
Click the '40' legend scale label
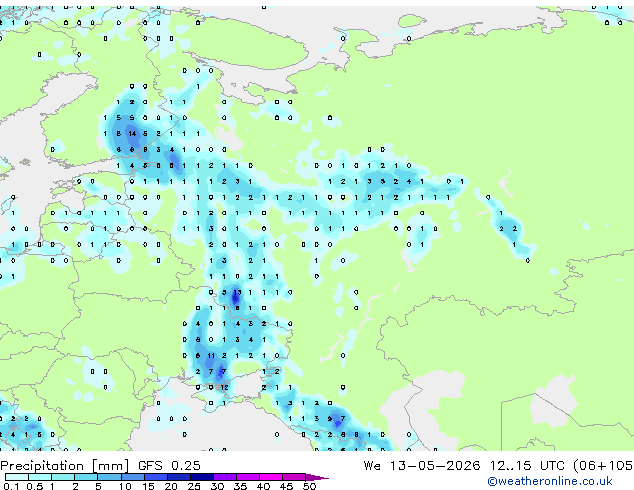(263, 486)
